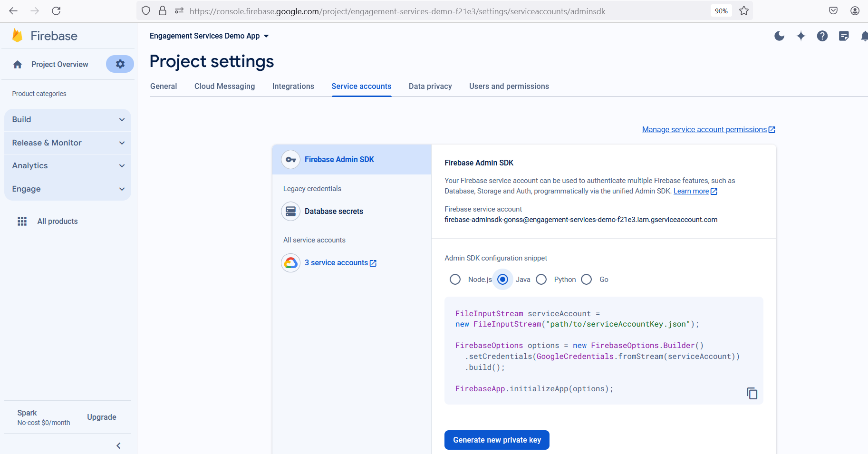
Task: Open the Users and permissions tab
Action: click(509, 86)
